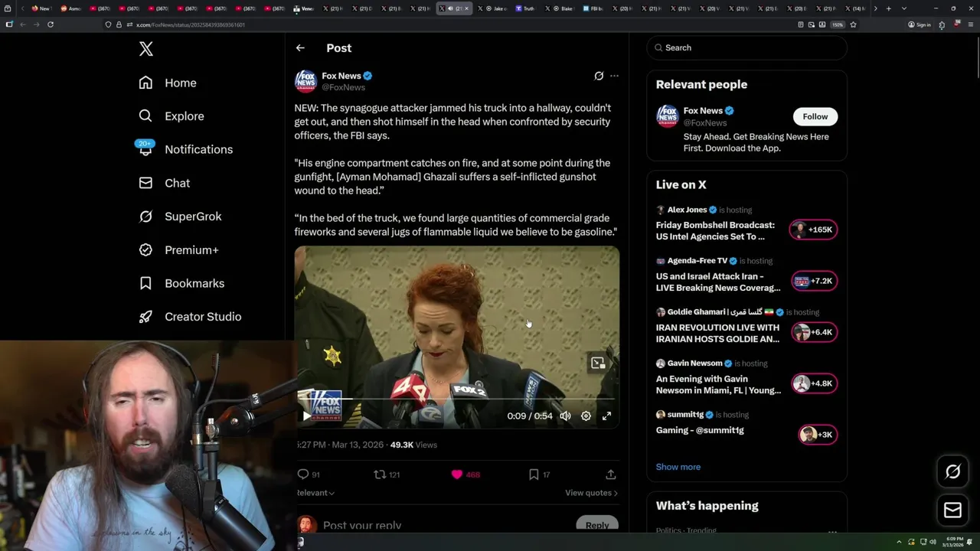Image resolution: width=980 pixels, height=551 pixels.
Task: Click the +4.8K listeners badge
Action: [814, 383]
